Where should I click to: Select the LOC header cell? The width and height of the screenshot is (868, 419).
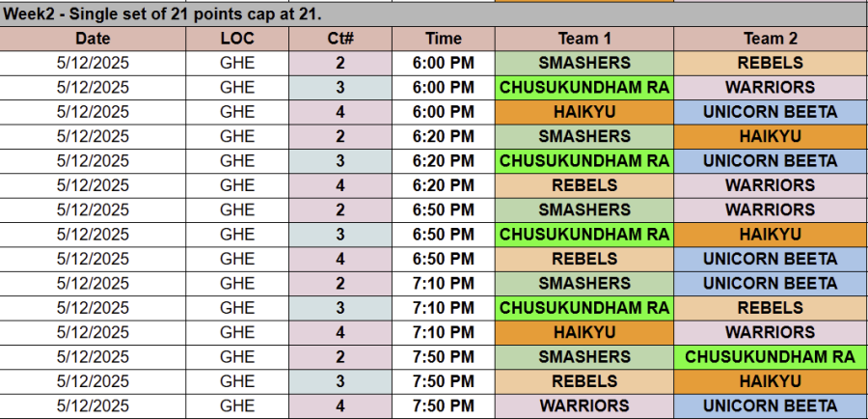pyautogui.click(x=237, y=39)
